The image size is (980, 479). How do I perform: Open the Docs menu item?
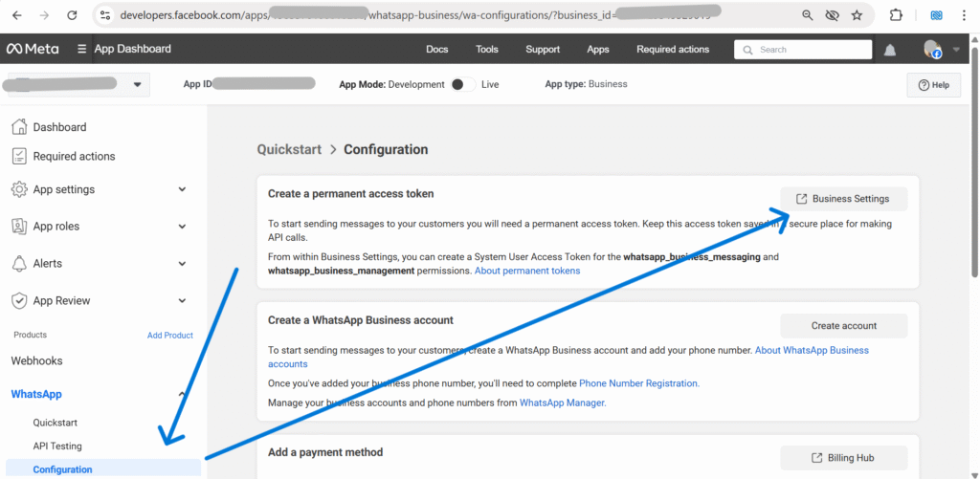436,50
